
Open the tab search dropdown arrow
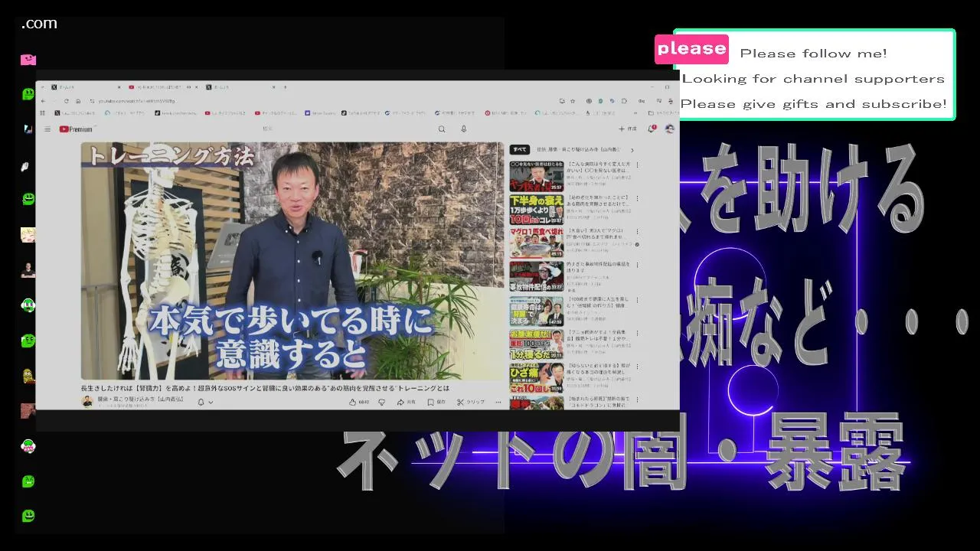click(x=43, y=87)
